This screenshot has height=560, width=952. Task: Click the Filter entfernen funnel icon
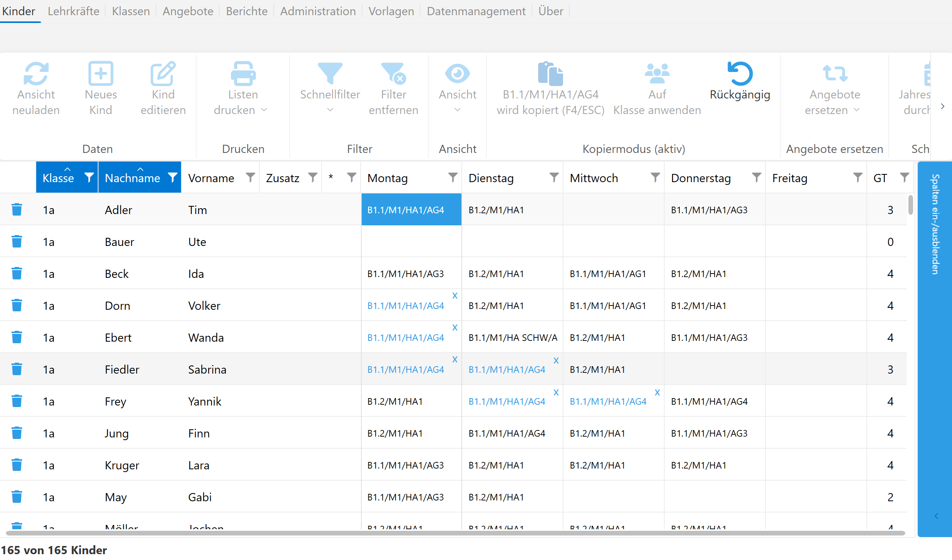pos(393,73)
